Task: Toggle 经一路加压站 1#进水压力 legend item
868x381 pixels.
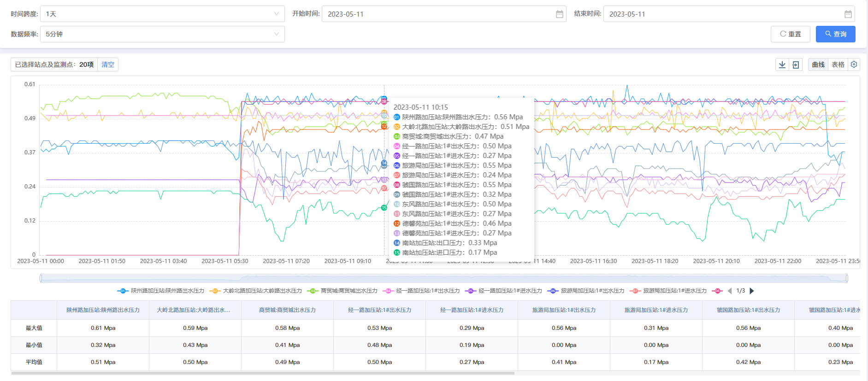Action: click(504, 291)
